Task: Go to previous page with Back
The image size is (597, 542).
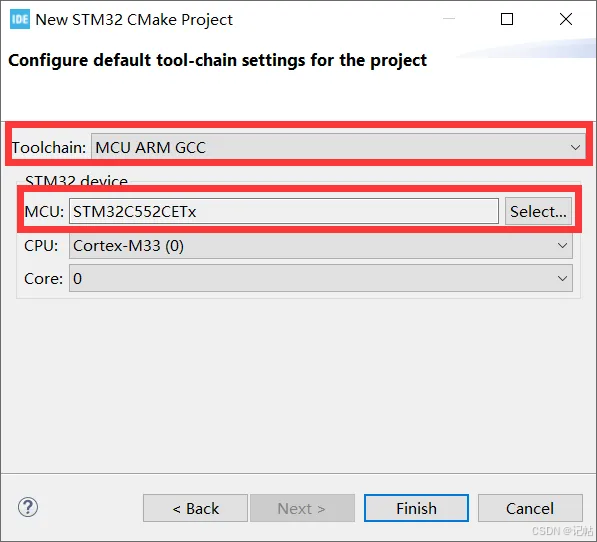Action: click(x=195, y=508)
